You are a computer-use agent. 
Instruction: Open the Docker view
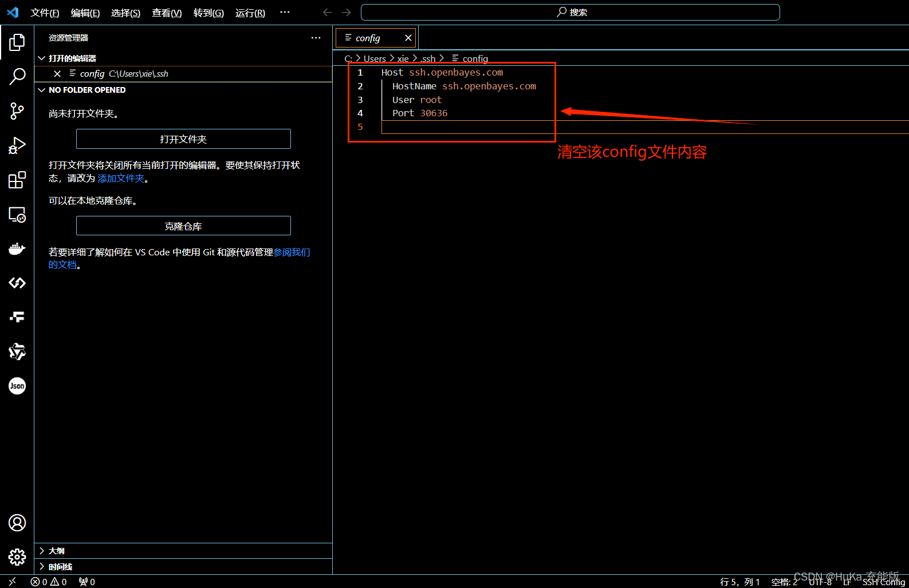[x=17, y=248]
